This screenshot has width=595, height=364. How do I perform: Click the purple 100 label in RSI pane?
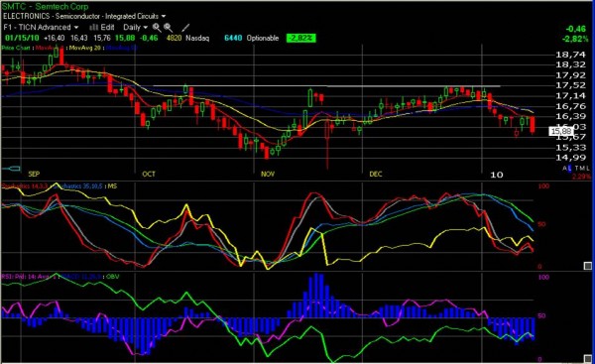[x=543, y=278]
